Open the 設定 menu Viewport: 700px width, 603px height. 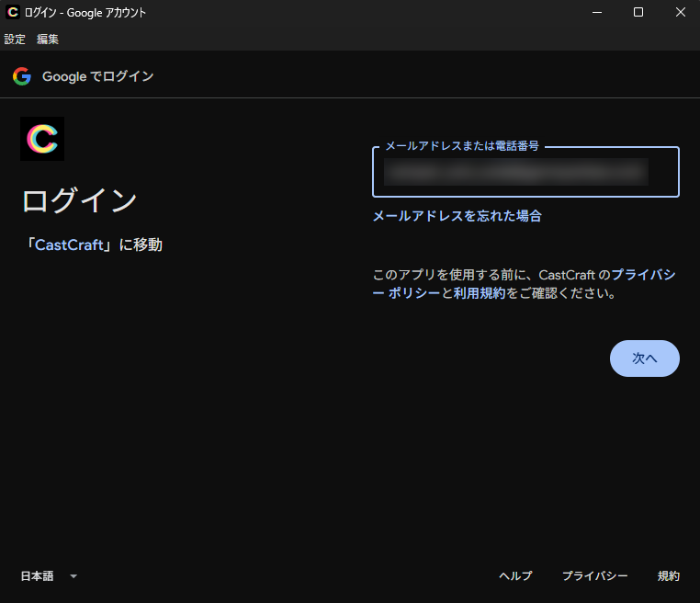(15, 40)
